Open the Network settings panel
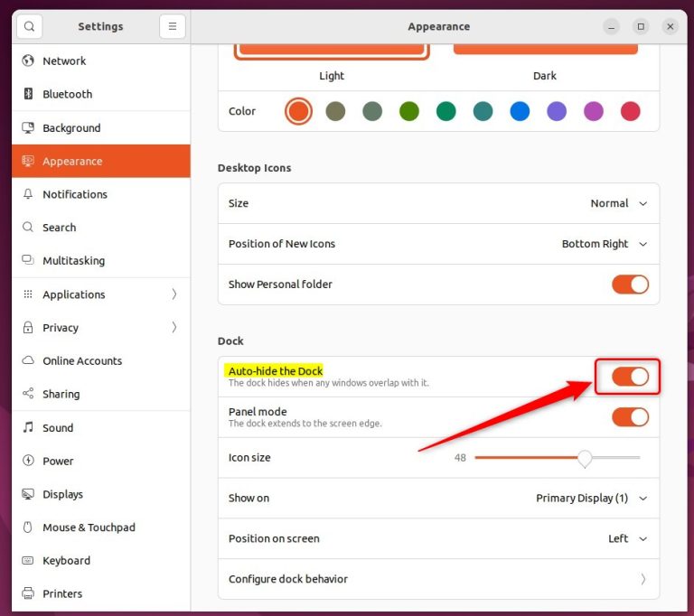The width and height of the screenshot is (694, 616). click(101, 61)
